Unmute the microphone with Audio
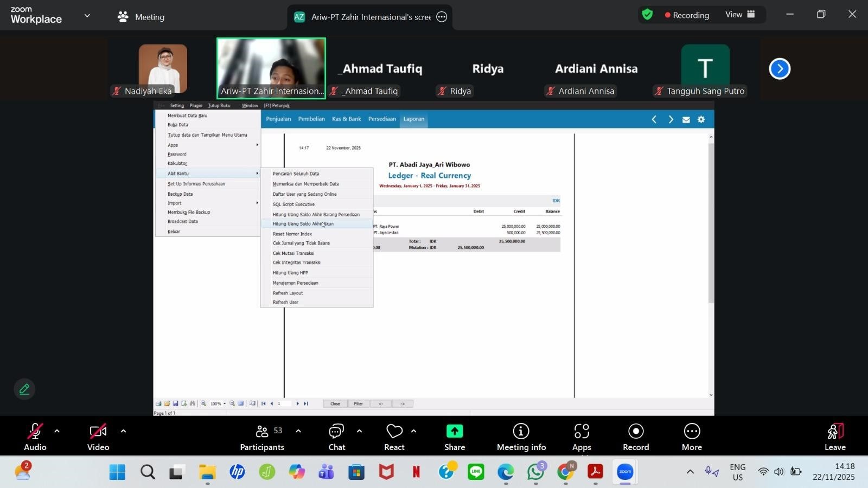The image size is (868, 488). [x=35, y=432]
